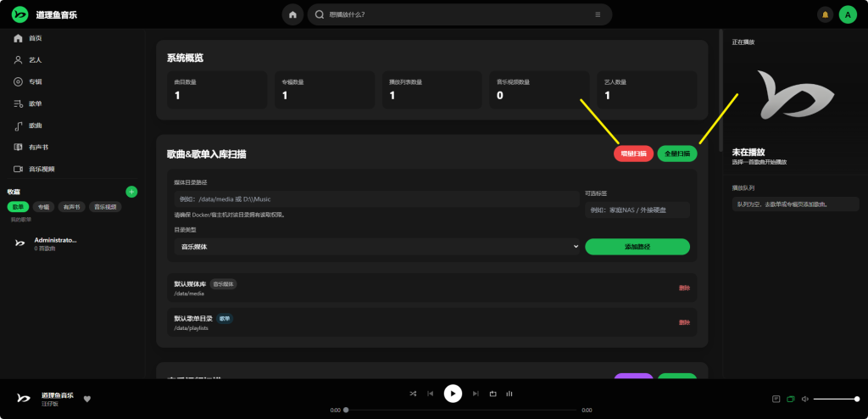Open the equalizer bars icon in player
The height and width of the screenshot is (419, 868).
509,394
